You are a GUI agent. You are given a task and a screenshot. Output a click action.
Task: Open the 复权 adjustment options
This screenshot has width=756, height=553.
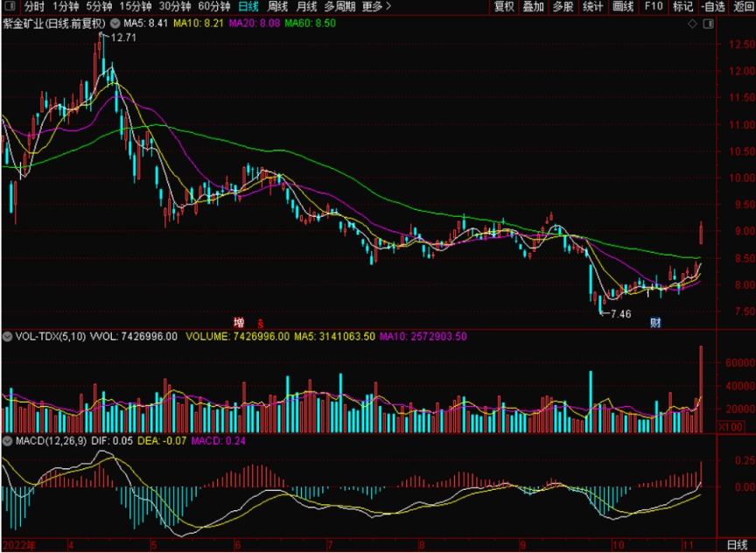[504, 7]
